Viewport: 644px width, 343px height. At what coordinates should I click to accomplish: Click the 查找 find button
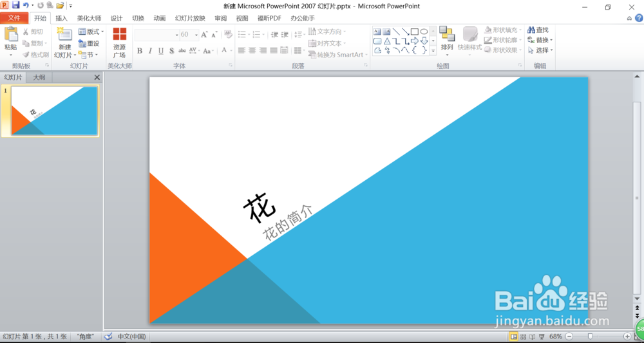point(538,30)
